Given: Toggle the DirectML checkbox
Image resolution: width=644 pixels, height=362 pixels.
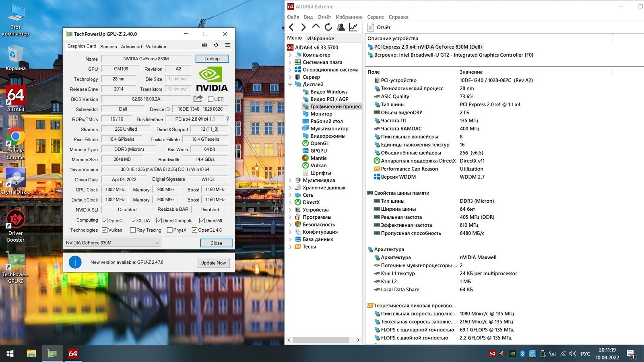Looking at the screenshot, I should tap(202, 220).
